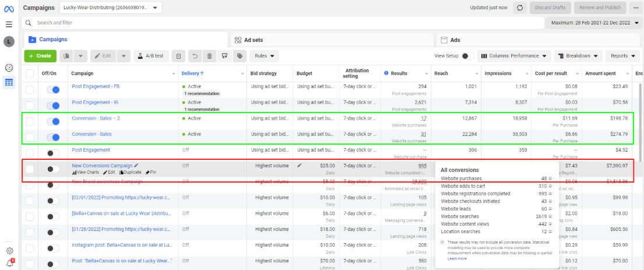Viewport: 644px width, 270px height.
Task: Click the vertical table scrollbar
Action: [x=639, y=123]
